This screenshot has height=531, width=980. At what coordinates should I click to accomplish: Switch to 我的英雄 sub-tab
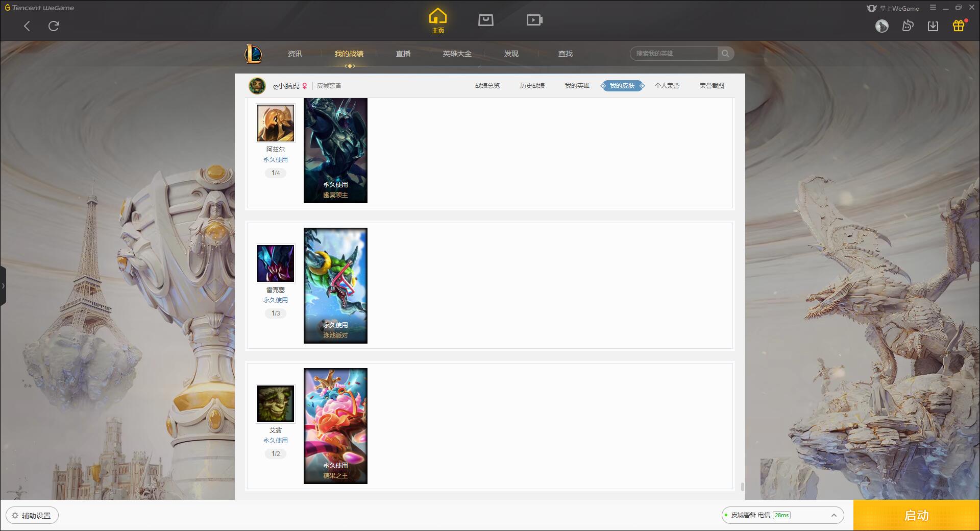(577, 86)
